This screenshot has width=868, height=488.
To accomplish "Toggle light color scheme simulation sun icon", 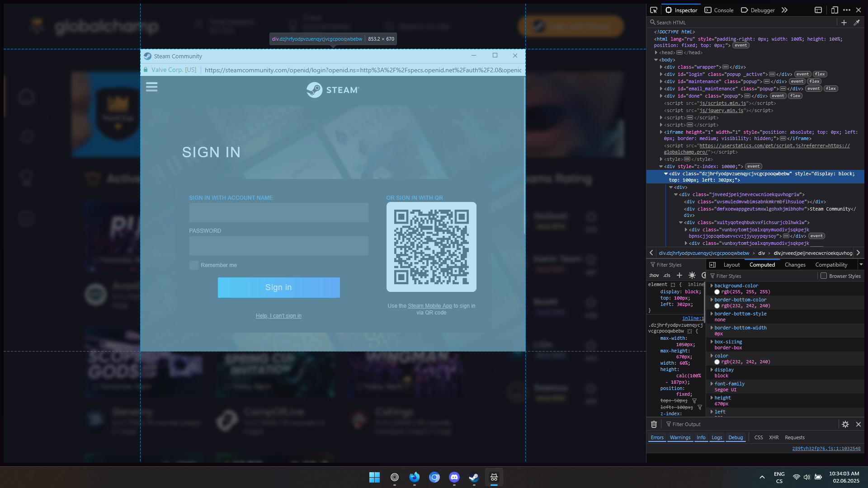I will point(692,275).
